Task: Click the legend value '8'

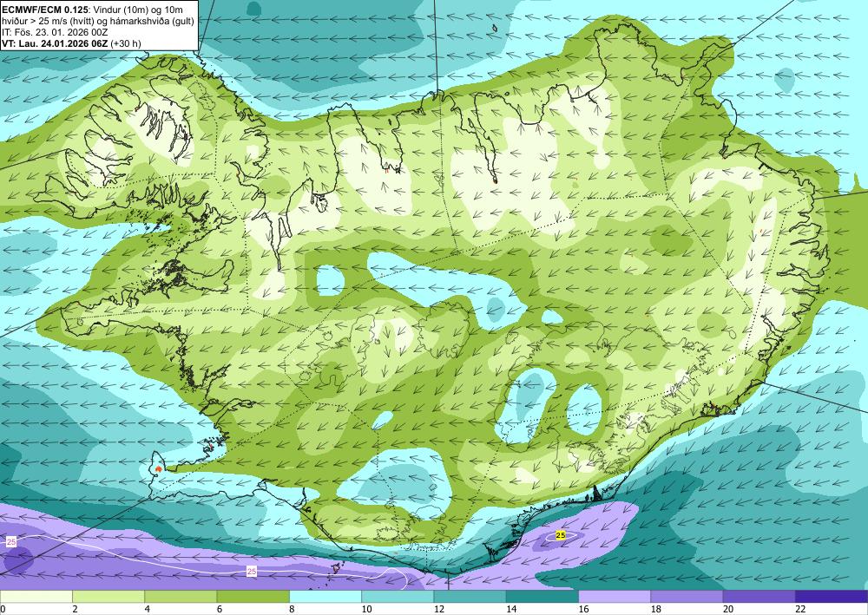Action: coord(292,609)
